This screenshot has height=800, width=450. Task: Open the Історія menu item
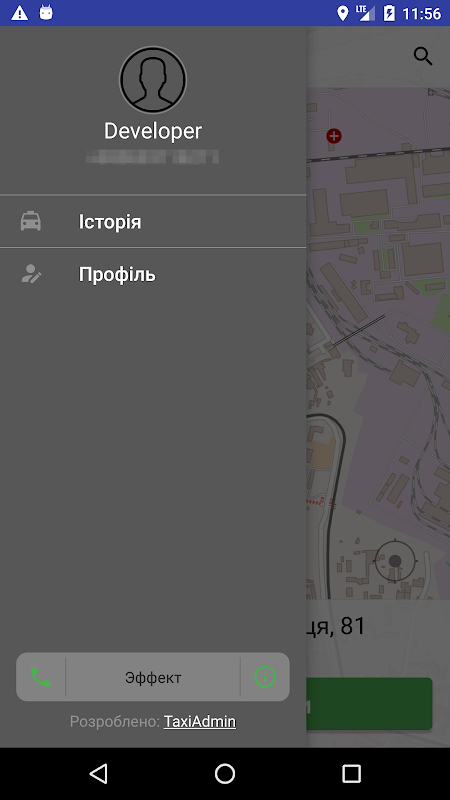point(153,221)
